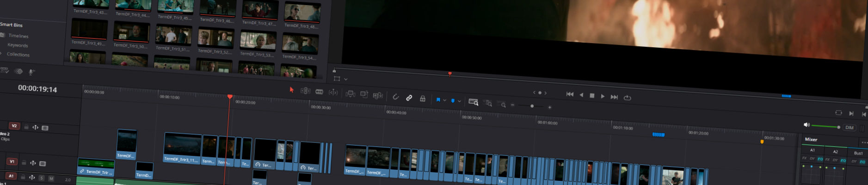
Task: Zoom out timeline with minus button
Action: pos(512,105)
